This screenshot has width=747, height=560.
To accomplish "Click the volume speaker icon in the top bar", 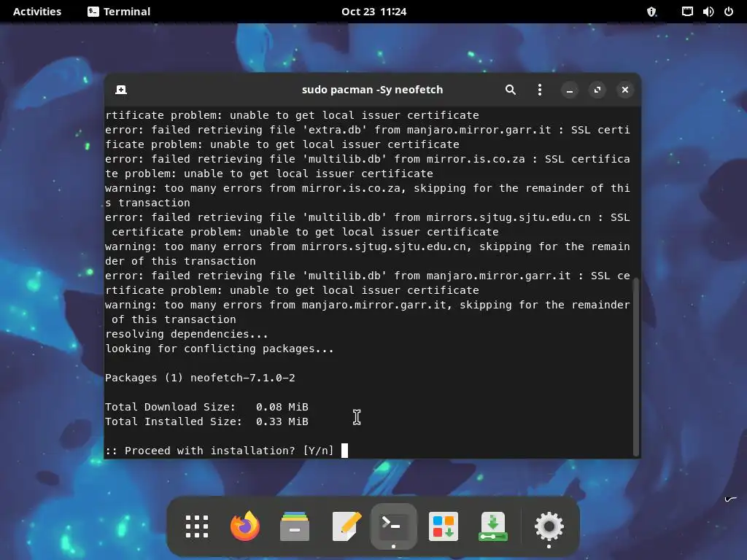I will click(708, 12).
